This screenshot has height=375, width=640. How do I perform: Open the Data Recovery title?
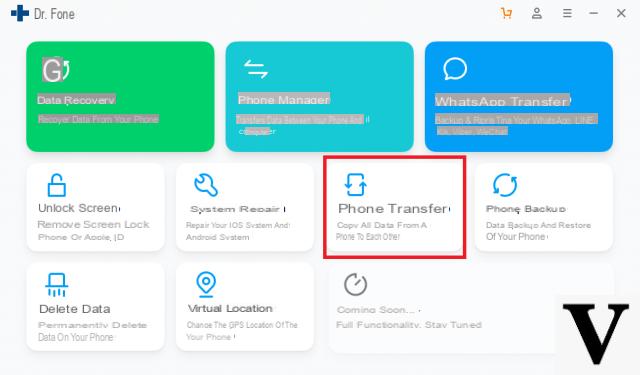(76, 100)
